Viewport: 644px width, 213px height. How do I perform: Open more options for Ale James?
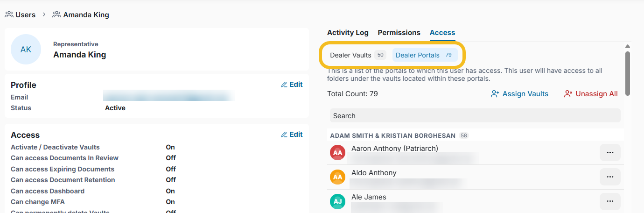610,201
